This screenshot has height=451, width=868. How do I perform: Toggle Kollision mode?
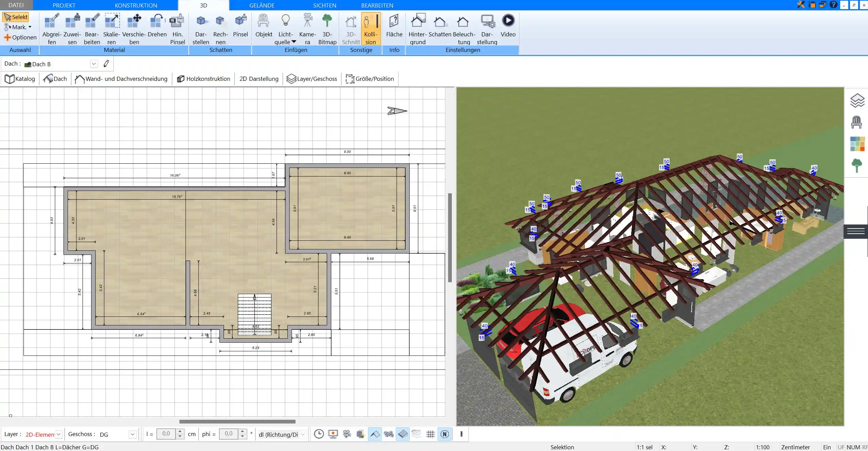click(371, 29)
